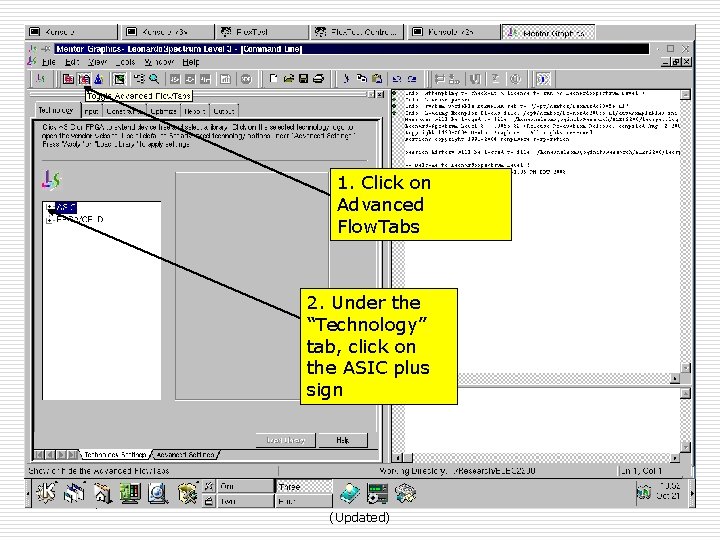Select the Advanced Settings bottom tab

186,455
